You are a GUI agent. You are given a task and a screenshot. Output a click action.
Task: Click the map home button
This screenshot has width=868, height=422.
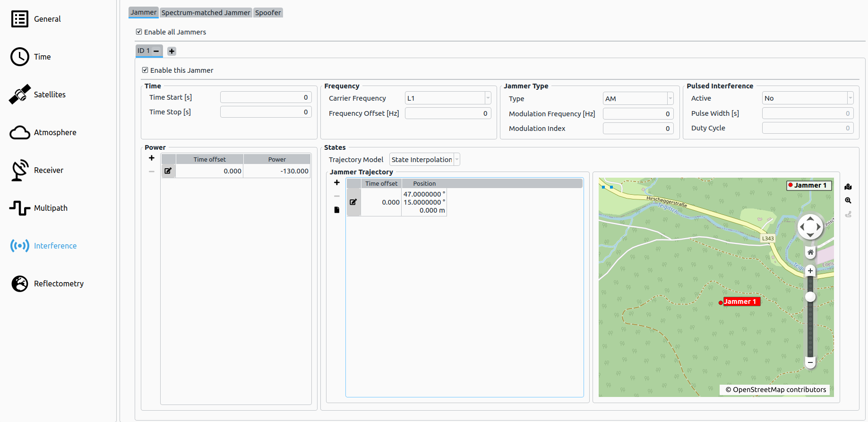pos(810,252)
